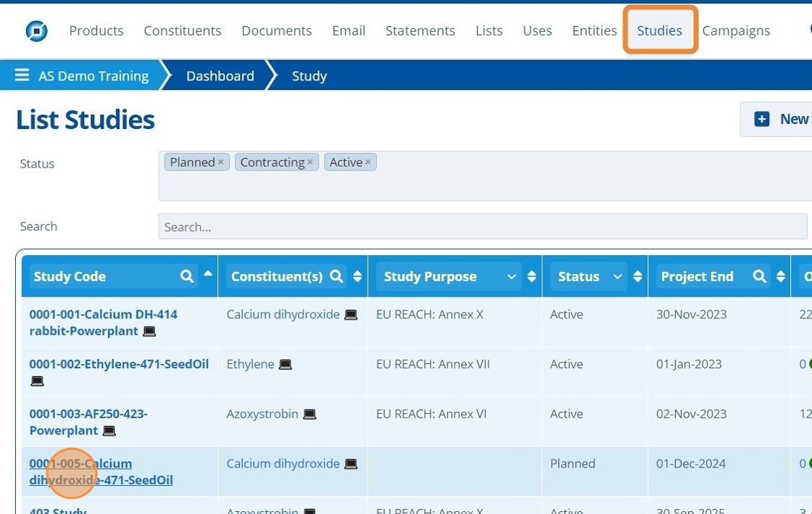Select the '30-Nov-2023' project end date
The height and width of the screenshot is (514, 812).
point(692,314)
